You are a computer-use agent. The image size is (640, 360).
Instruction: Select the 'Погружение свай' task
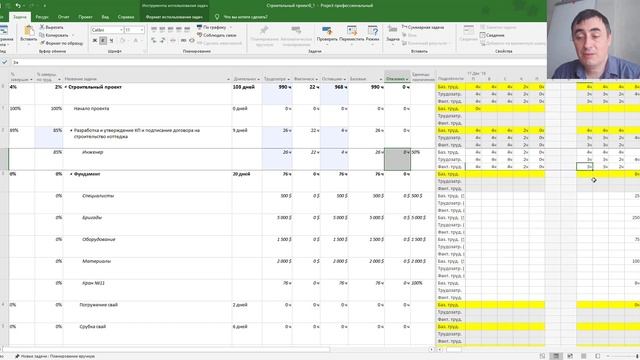(98, 305)
